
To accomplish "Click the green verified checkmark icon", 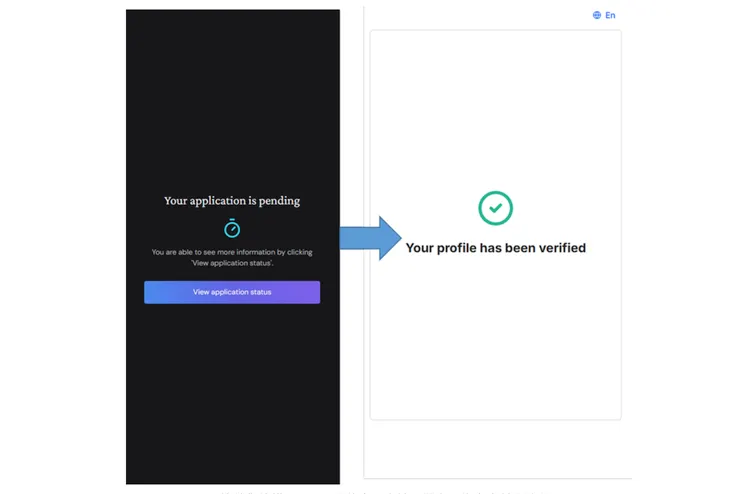I will [x=495, y=208].
